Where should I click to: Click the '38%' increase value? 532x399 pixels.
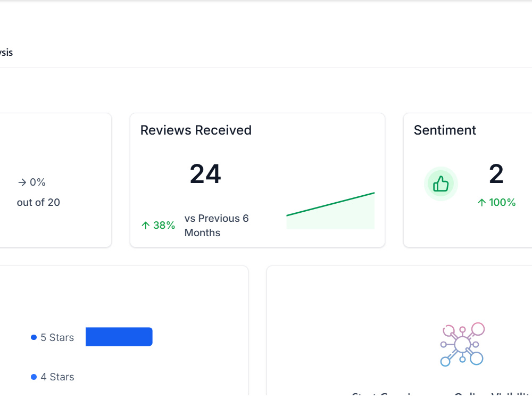pos(164,225)
